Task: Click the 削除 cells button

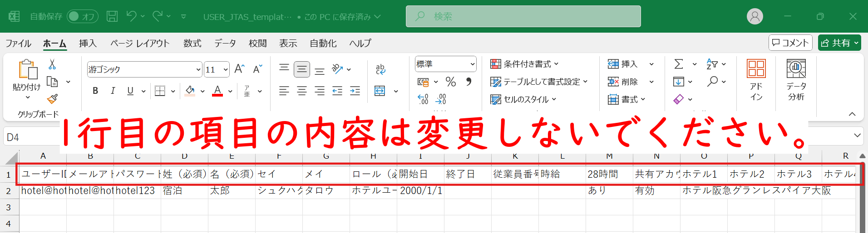Action: pyautogui.click(x=622, y=82)
